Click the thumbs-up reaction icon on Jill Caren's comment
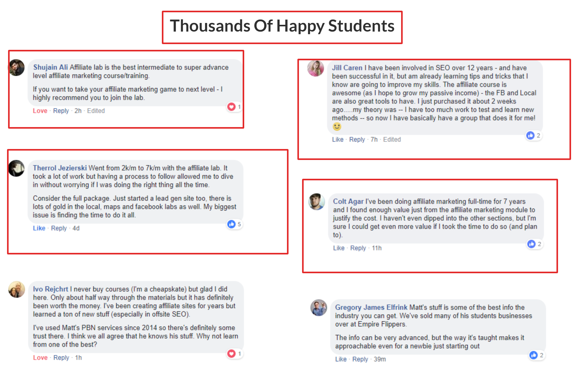This screenshot has width=588, height=369. pos(530,135)
